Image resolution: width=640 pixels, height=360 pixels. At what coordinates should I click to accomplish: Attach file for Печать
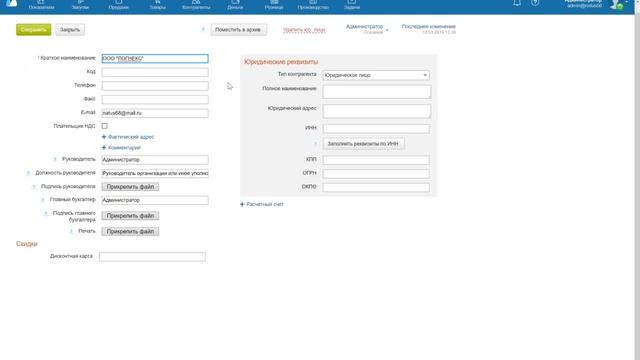click(x=130, y=231)
